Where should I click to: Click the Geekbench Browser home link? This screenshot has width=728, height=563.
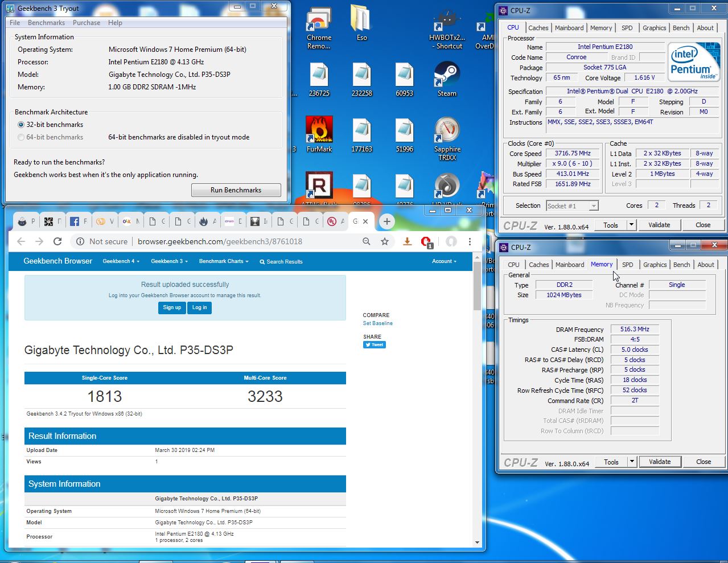57,261
